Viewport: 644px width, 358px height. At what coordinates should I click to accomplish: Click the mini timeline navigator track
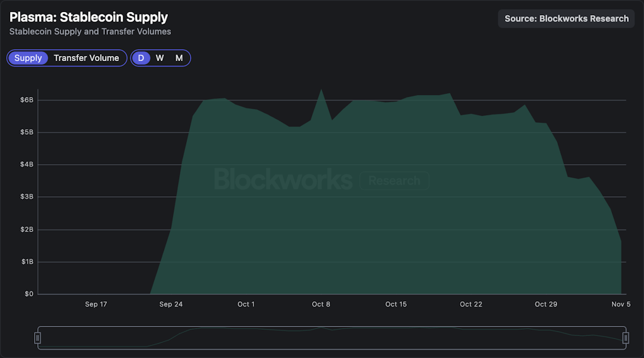click(x=331, y=338)
